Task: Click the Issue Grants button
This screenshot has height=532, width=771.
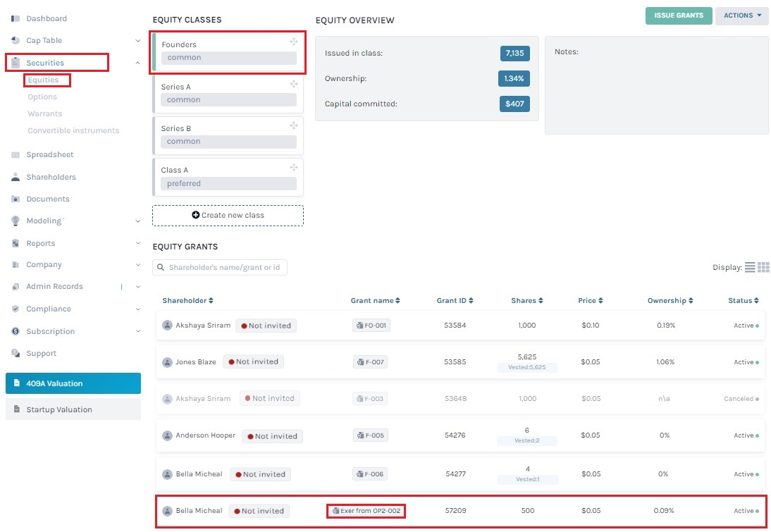Action: (679, 16)
